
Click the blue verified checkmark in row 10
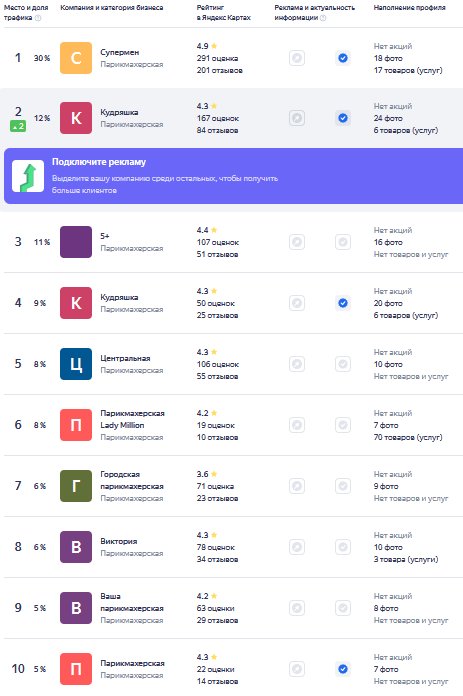tap(343, 669)
